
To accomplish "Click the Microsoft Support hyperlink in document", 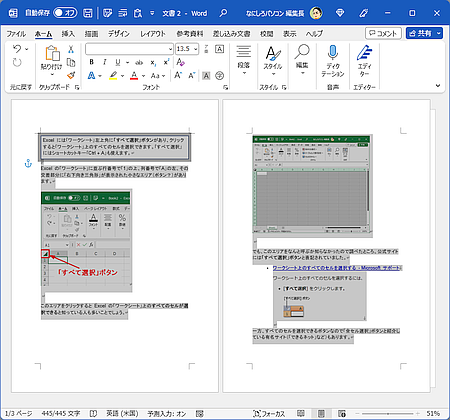I will [x=337, y=268].
